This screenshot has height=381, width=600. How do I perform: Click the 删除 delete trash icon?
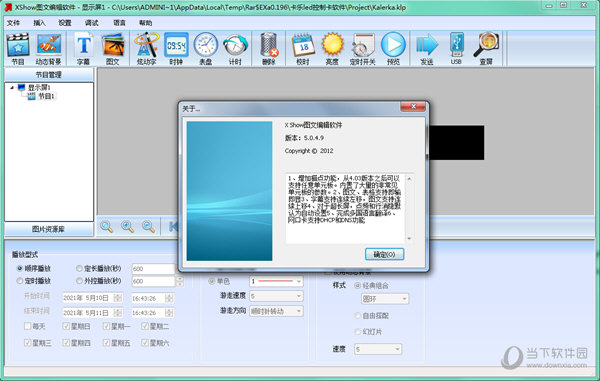[x=269, y=49]
